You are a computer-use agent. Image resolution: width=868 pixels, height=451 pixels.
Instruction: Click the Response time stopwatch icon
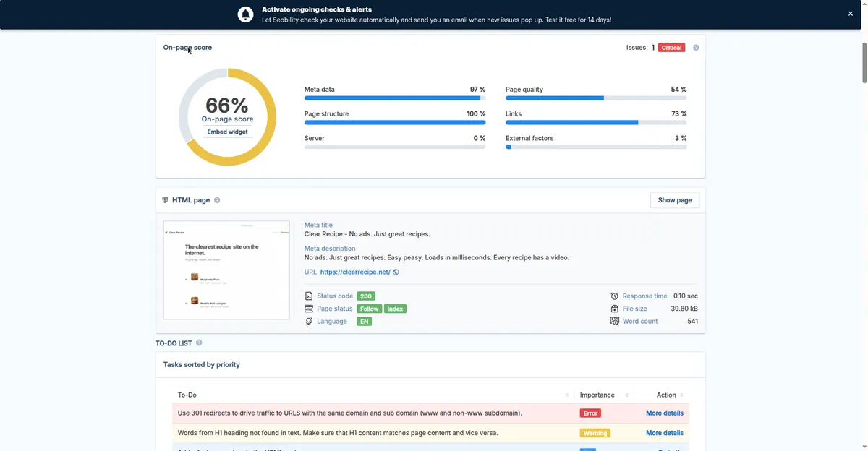click(615, 296)
